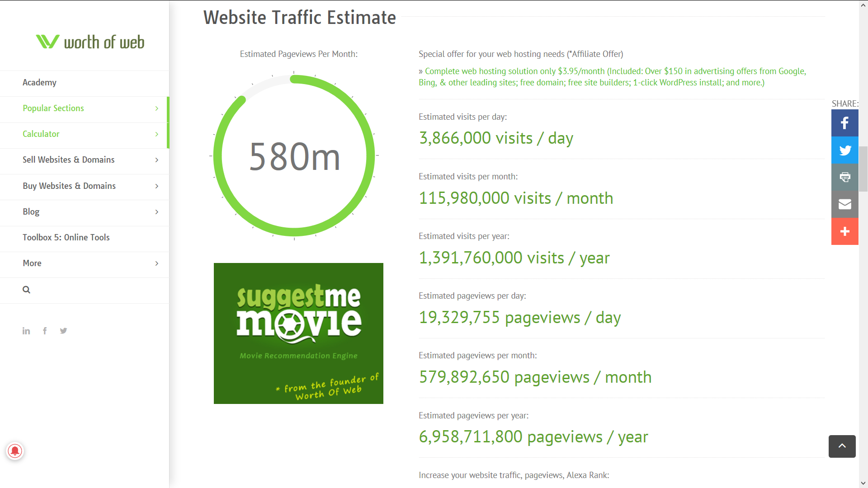Screen dimensions: 868x488
Task: Open the More menu item
Action: [x=85, y=263]
